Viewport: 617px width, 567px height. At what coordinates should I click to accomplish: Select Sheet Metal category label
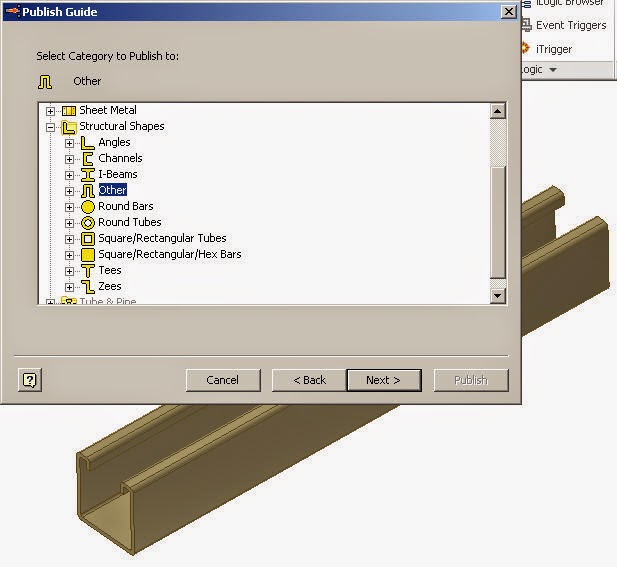pyautogui.click(x=108, y=110)
